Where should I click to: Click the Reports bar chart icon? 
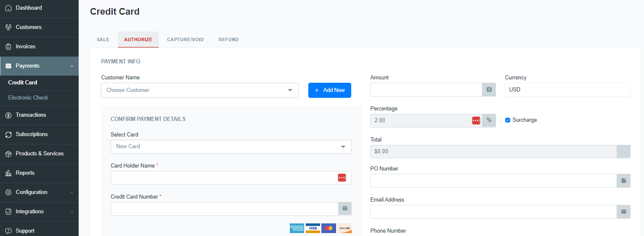(x=8, y=173)
